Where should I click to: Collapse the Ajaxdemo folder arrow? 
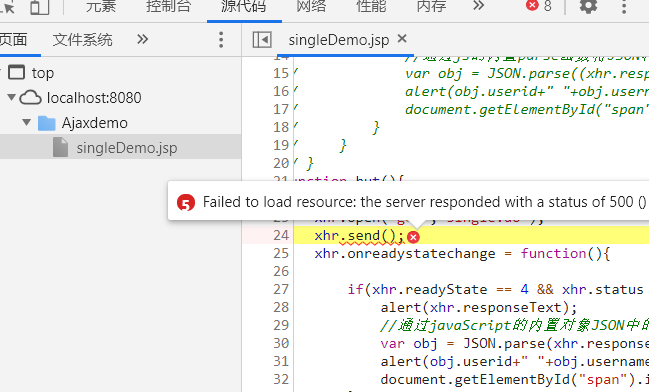[27, 123]
